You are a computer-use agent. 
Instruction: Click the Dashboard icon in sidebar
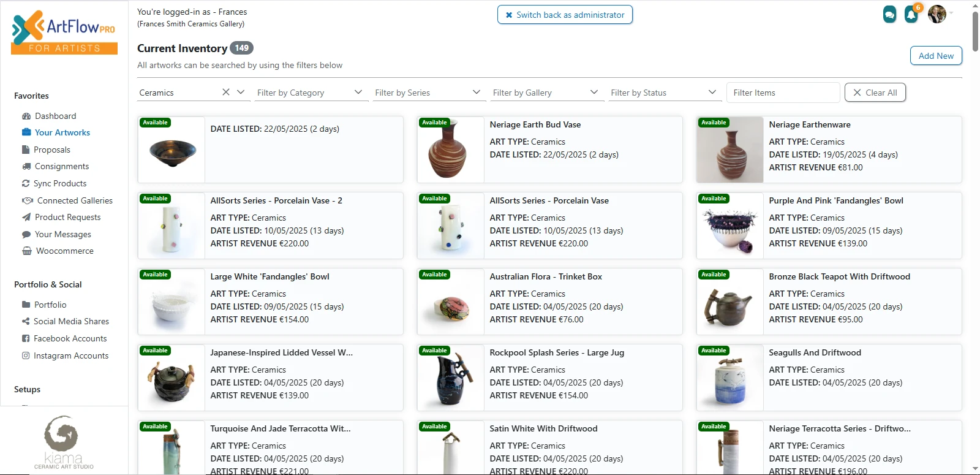26,116
